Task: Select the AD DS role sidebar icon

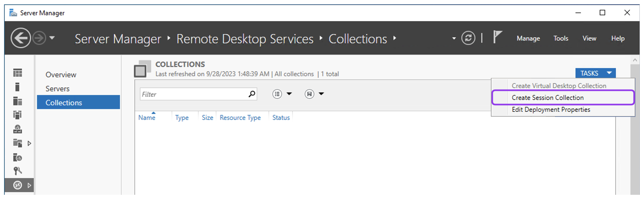Action: (18, 115)
